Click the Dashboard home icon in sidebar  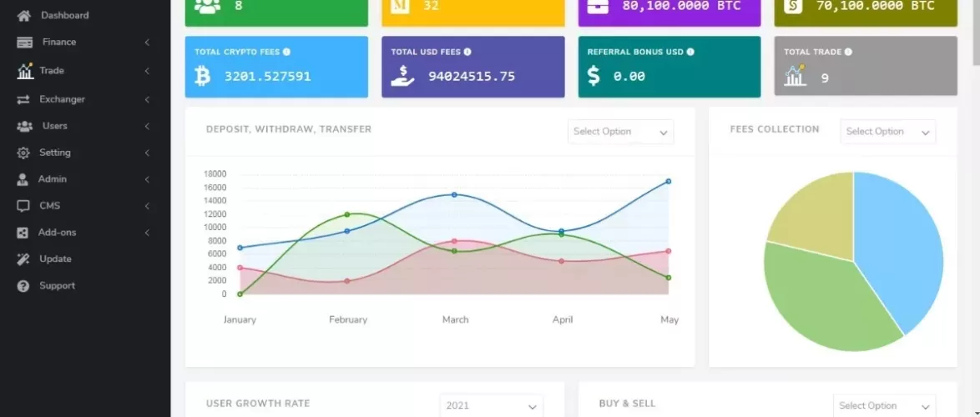(x=24, y=16)
